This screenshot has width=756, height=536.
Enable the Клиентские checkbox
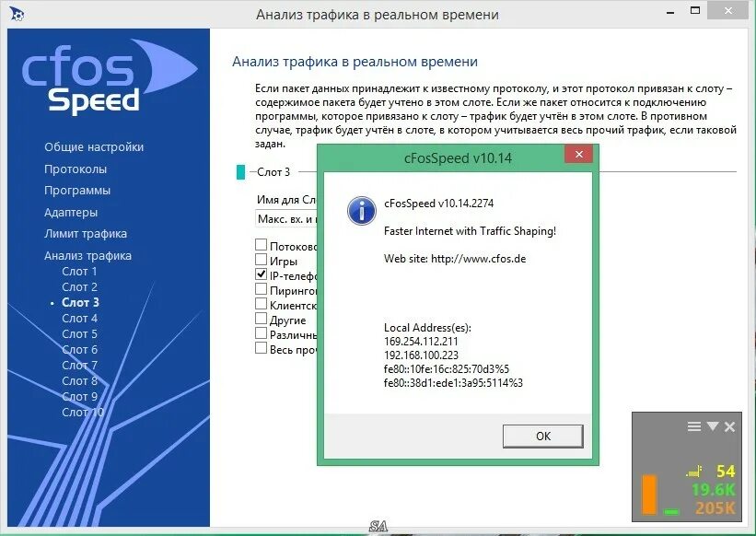[x=261, y=304]
